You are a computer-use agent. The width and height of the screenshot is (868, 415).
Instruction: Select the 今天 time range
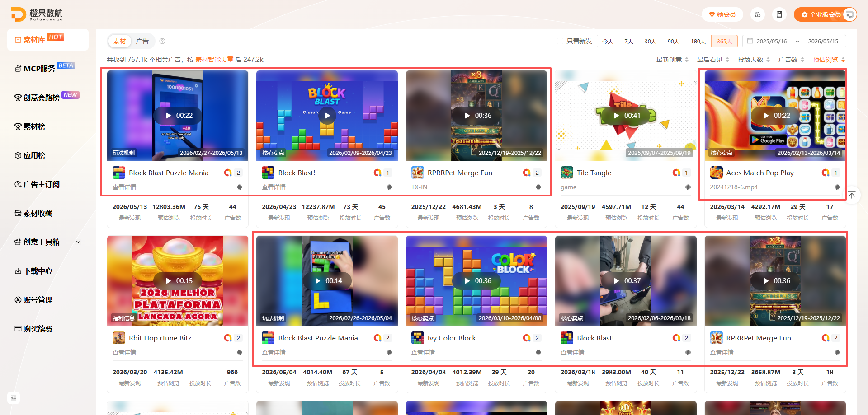(x=608, y=41)
